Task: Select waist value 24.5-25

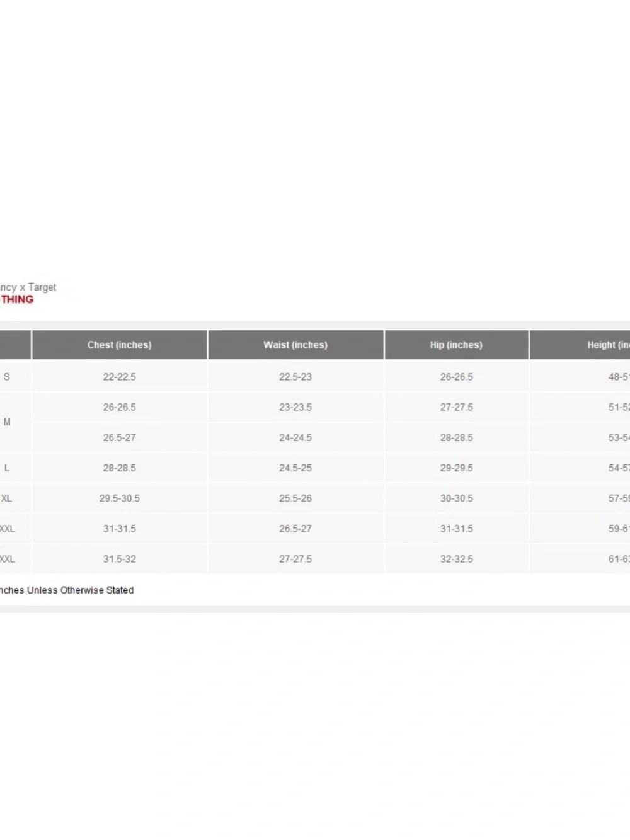Action: click(295, 468)
